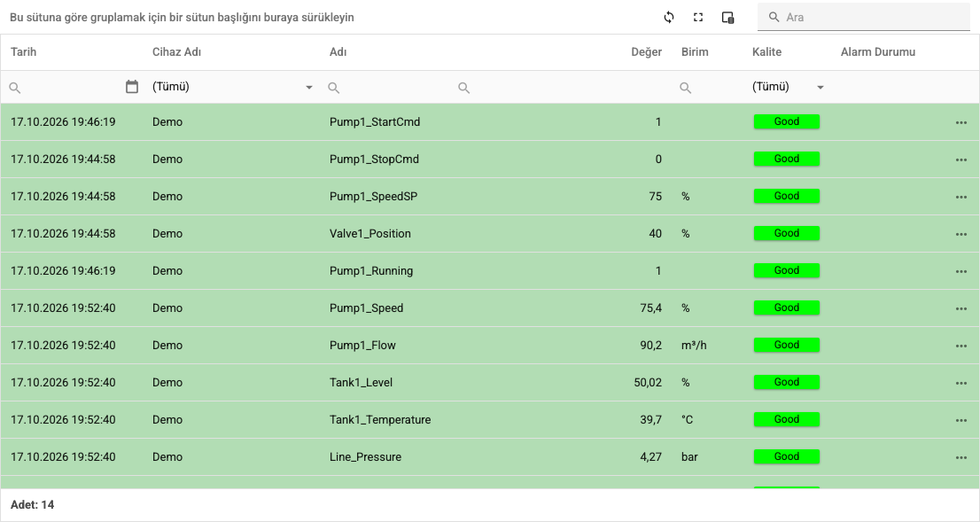
Task: Open the three-dot menu for Valve1_Position
Action: point(961,235)
